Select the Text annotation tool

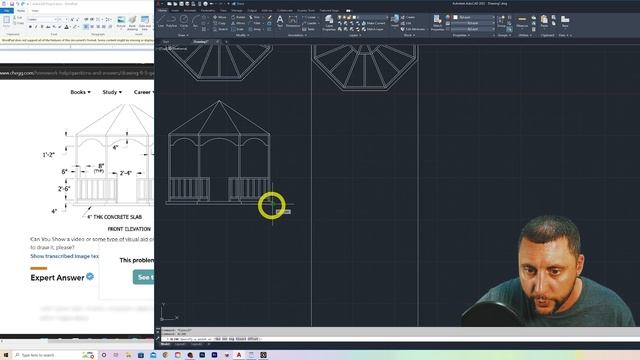coord(280,21)
